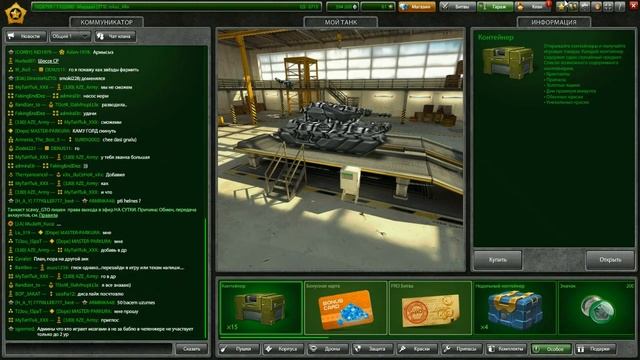The width and height of the screenshot is (640, 360).
Task: Open the friends list icon
Action: (x=573, y=7)
